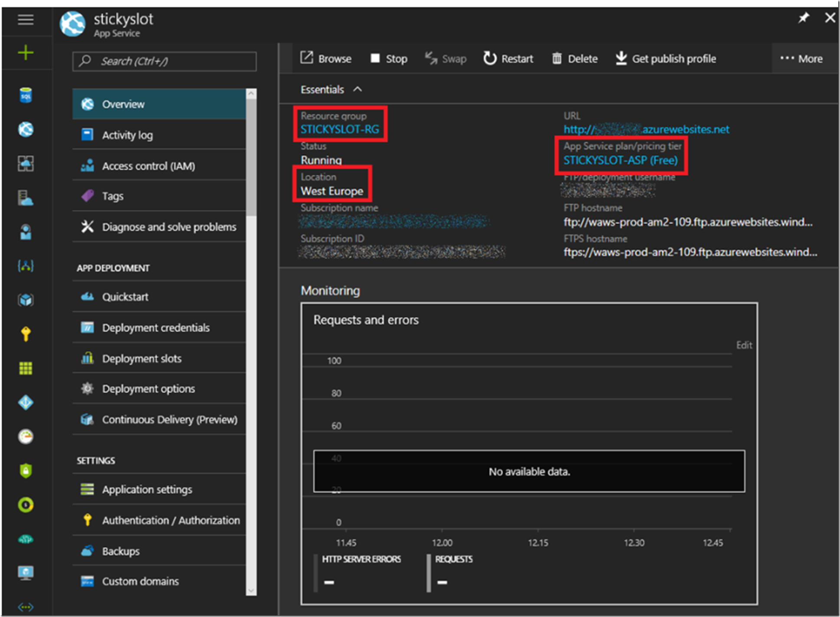The image size is (840, 617).
Task: Open the STICKYSLOT-ASP (Free) plan link
Action: (x=620, y=160)
